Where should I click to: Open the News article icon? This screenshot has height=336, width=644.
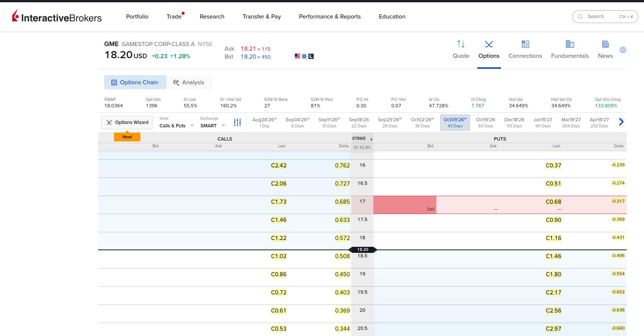605,44
